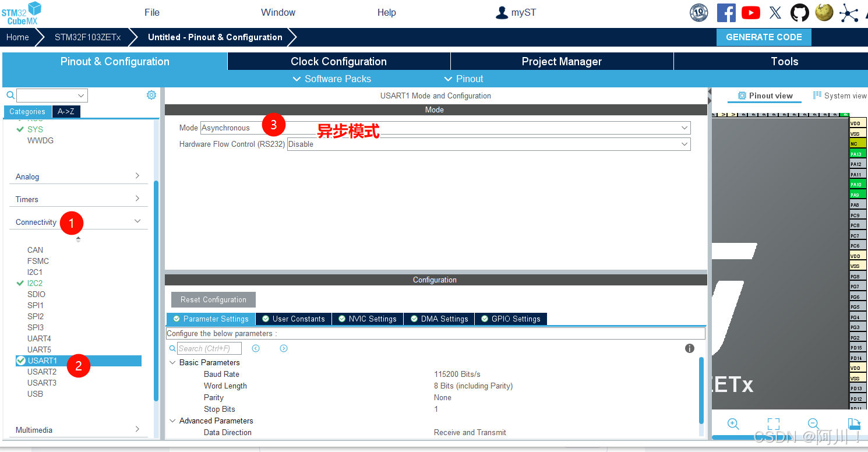
Task: Open the myST user account
Action: [516, 12]
